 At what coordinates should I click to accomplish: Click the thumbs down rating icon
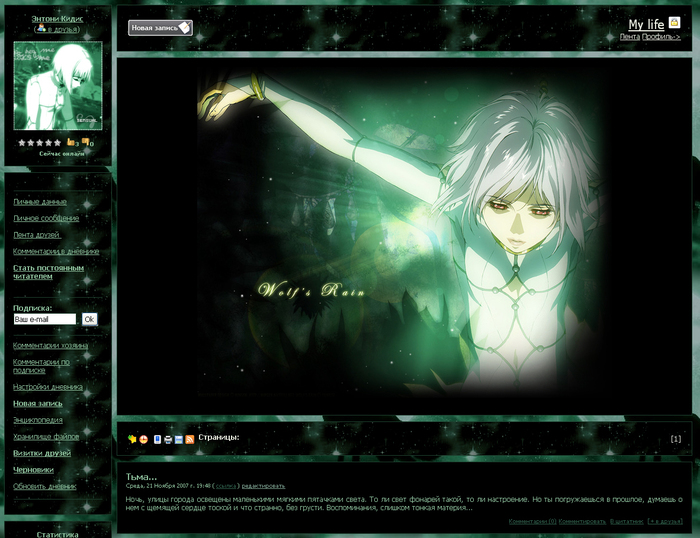tap(86, 142)
